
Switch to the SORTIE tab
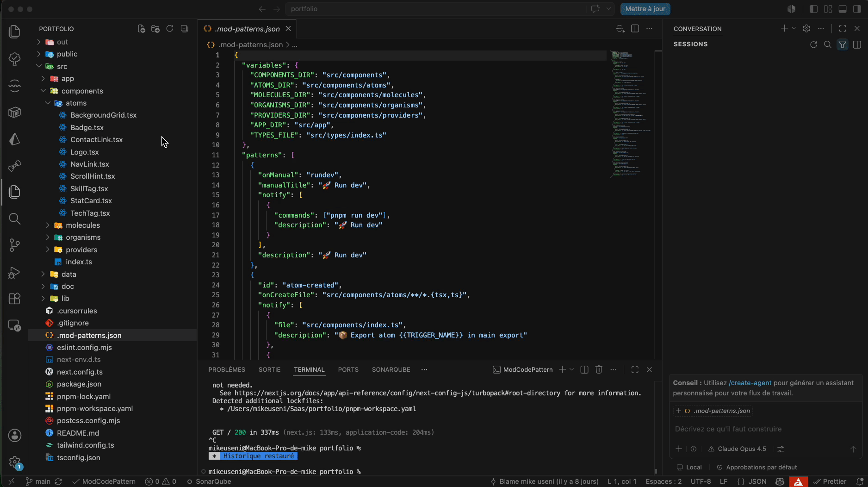[x=270, y=369]
